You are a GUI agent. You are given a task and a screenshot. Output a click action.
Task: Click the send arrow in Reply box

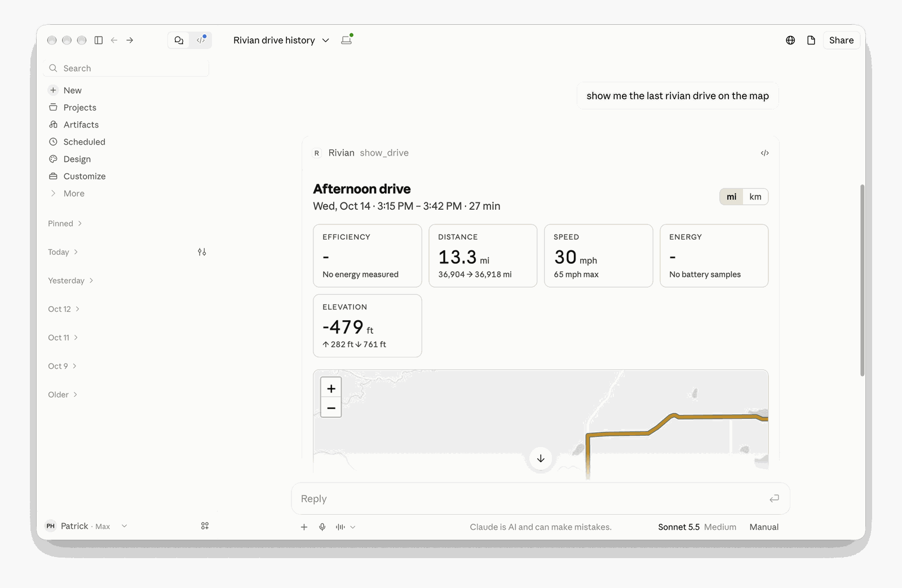(x=774, y=498)
